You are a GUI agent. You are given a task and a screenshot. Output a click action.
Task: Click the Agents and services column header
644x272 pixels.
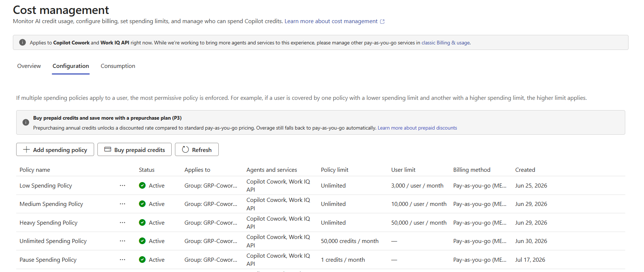click(272, 170)
